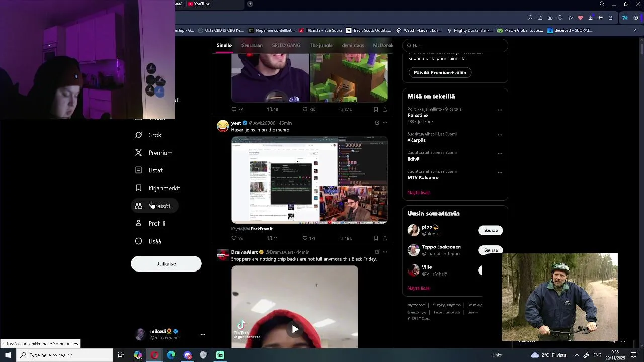Open the Mighty Ducks bookmark
The image size is (644, 362).
(469, 30)
